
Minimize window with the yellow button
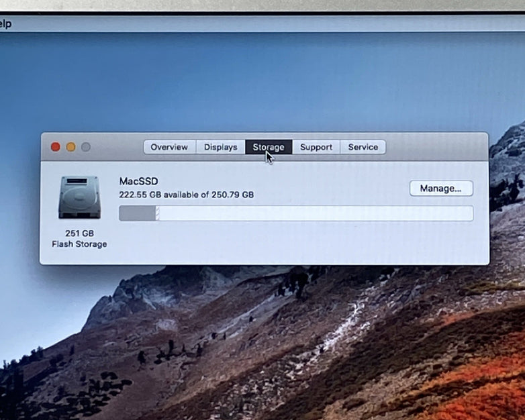tap(70, 147)
